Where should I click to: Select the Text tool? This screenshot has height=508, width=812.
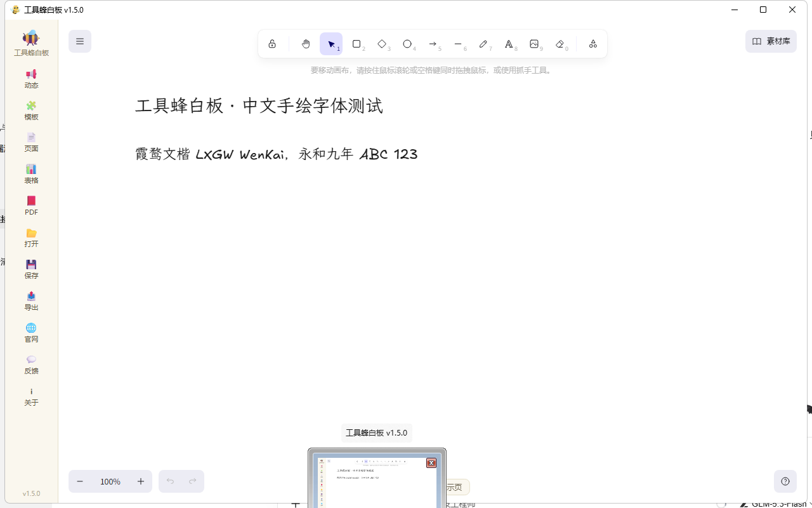509,44
